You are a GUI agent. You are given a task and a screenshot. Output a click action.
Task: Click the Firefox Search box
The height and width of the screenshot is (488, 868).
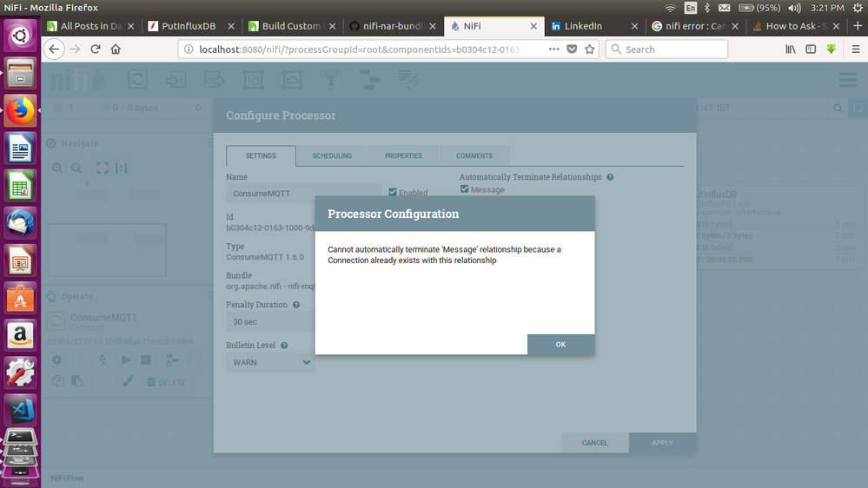pyautogui.click(x=666, y=49)
